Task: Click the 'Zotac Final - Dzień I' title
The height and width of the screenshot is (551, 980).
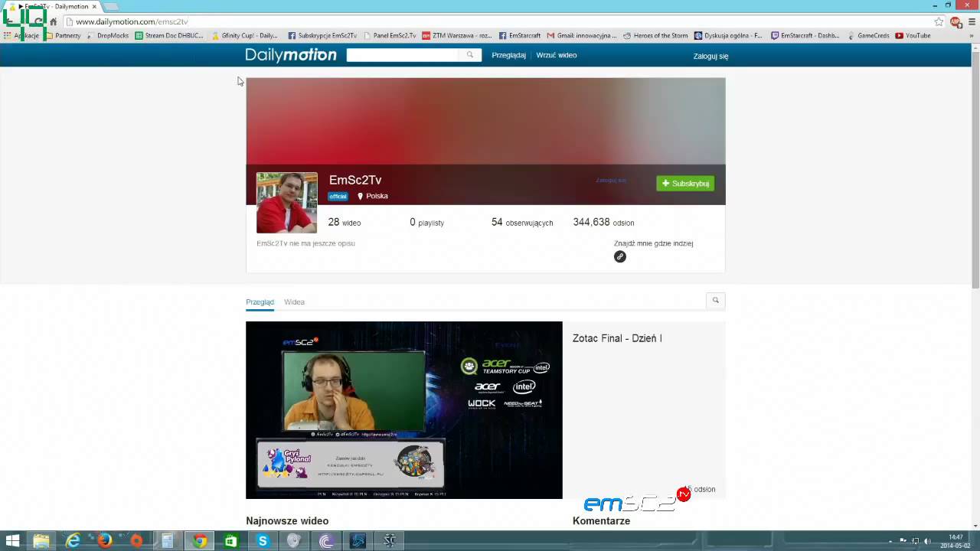Action: pyautogui.click(x=617, y=338)
